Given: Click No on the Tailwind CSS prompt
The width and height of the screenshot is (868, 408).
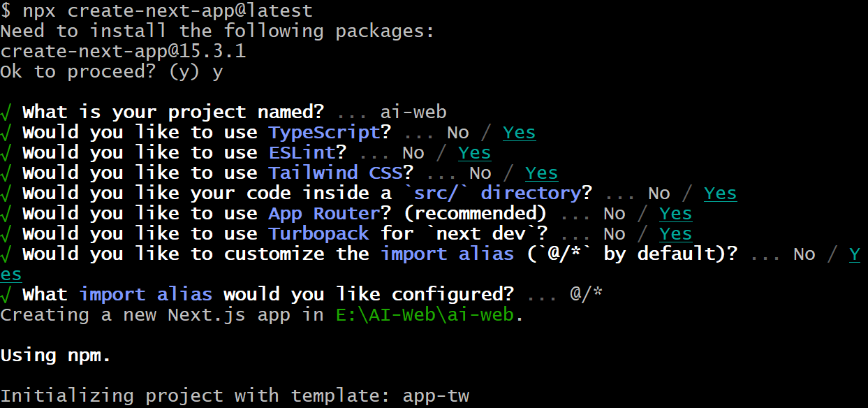Looking at the screenshot, I should click(480, 173).
